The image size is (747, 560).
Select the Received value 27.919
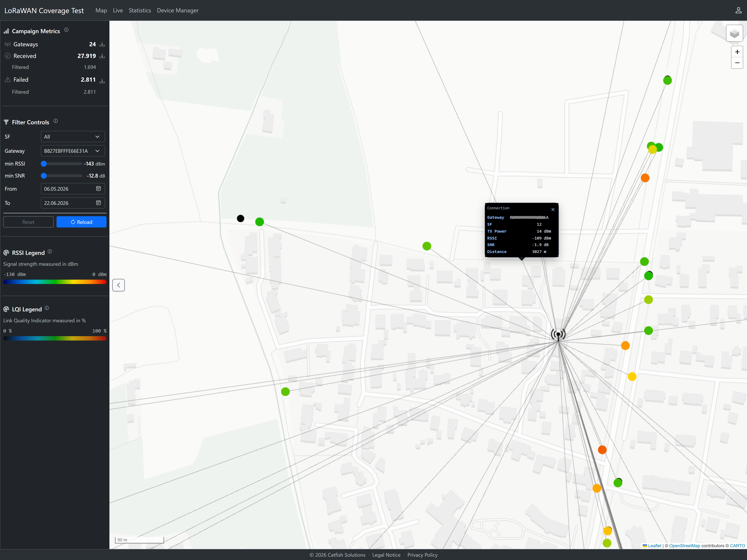[x=86, y=56]
